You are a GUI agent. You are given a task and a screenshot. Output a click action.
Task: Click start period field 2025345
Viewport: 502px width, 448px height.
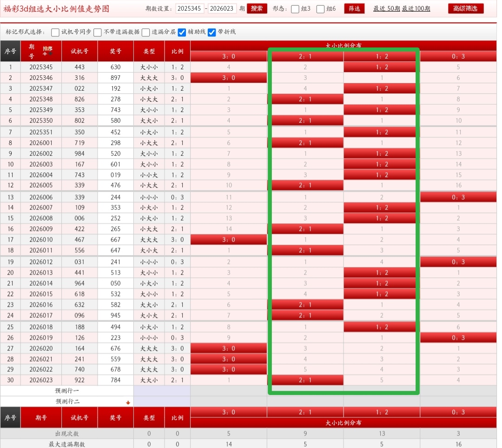190,9
